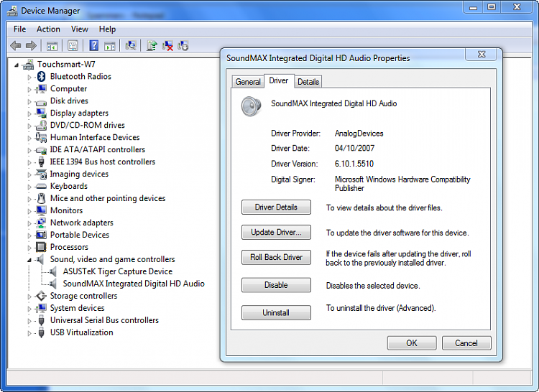This screenshot has height=392, width=539.
Task: Expand the System devices node
Action: pyautogui.click(x=29, y=309)
